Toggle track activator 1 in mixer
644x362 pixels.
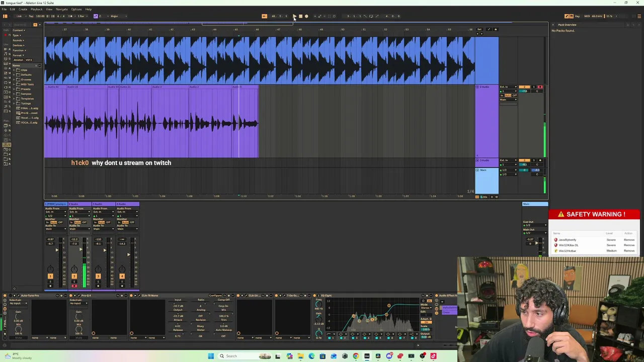click(50, 276)
